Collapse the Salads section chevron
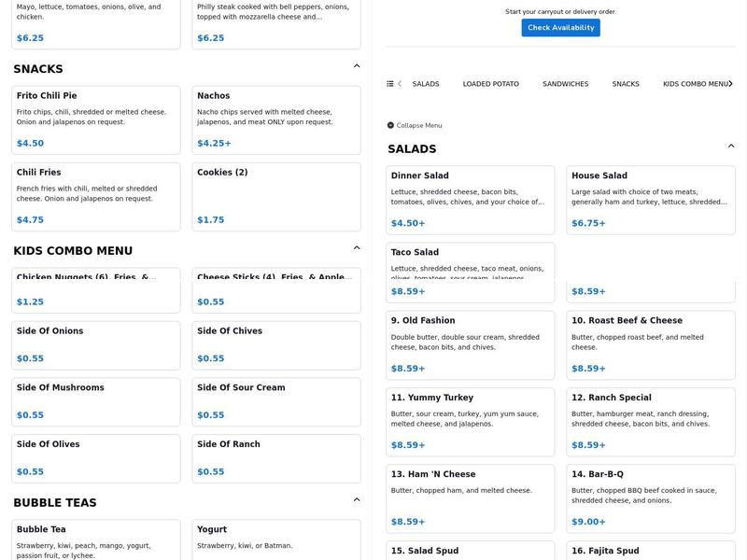747x560 pixels. click(x=731, y=147)
